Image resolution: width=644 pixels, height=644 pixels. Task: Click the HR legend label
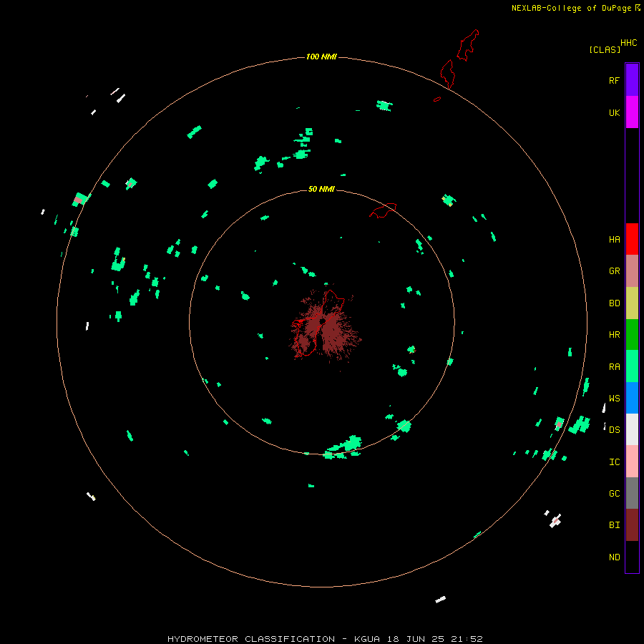pos(614,335)
